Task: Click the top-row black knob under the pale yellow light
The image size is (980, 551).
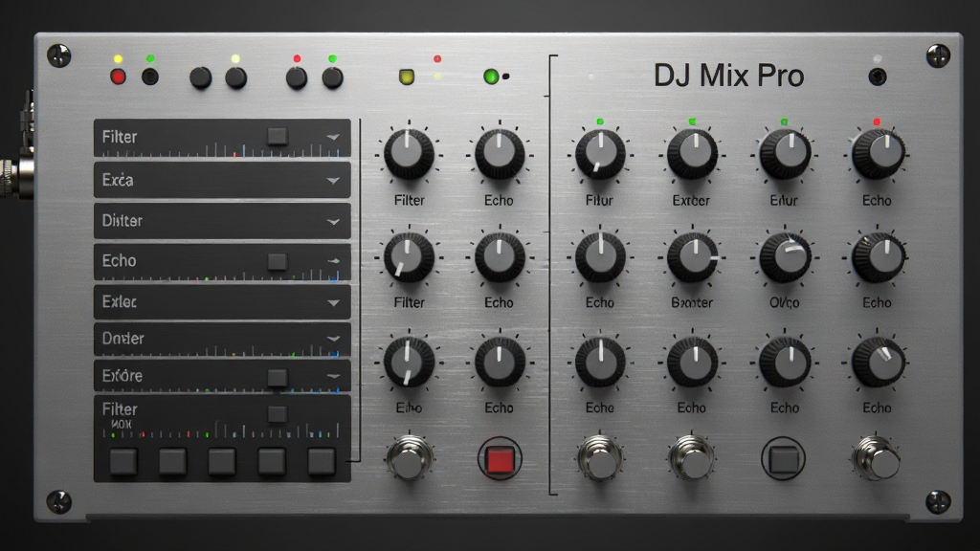Action: pyautogui.click(x=235, y=77)
